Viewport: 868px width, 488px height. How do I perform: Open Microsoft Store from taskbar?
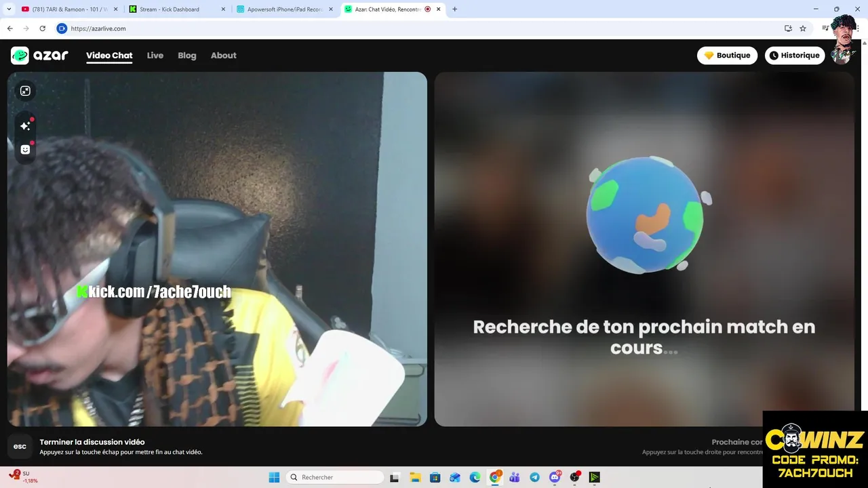click(x=435, y=477)
